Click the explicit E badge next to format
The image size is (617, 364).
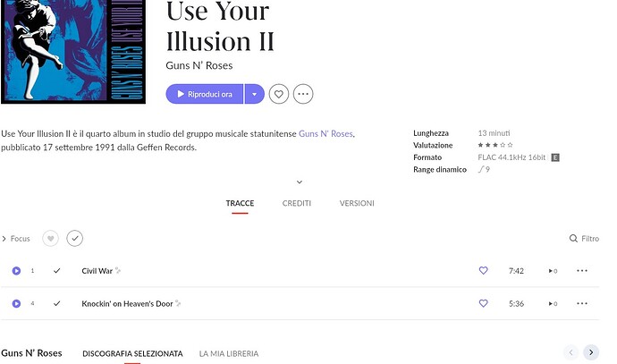coord(555,157)
